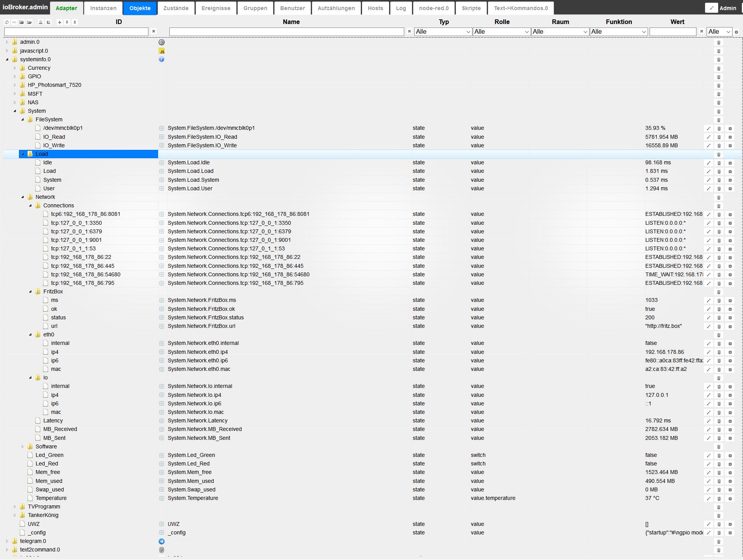
Task: Click the upload objects arrow icon
Action: (x=67, y=22)
